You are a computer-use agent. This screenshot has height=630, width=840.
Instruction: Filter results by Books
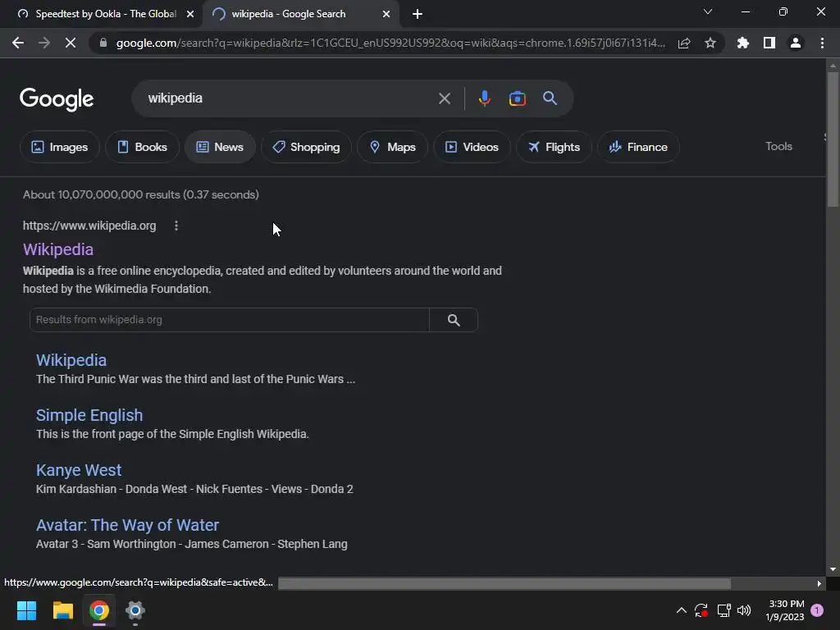(142, 147)
